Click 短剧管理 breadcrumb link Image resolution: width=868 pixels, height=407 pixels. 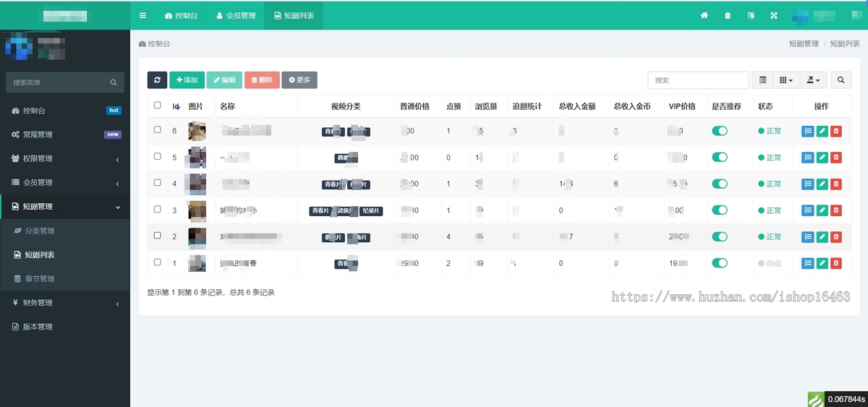pos(804,44)
